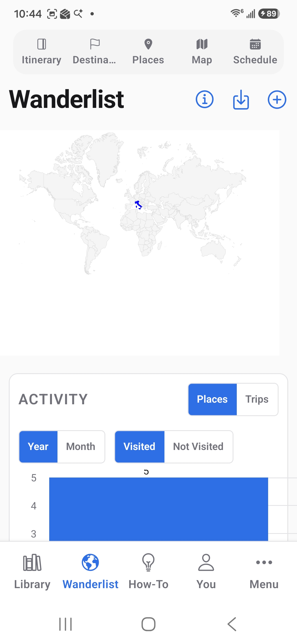Switch chart to Month

point(81,446)
